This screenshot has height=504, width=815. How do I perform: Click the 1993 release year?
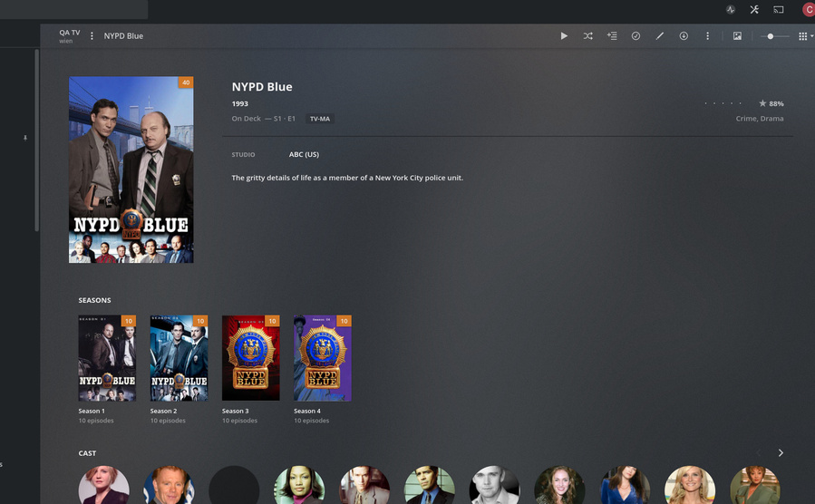pos(239,103)
